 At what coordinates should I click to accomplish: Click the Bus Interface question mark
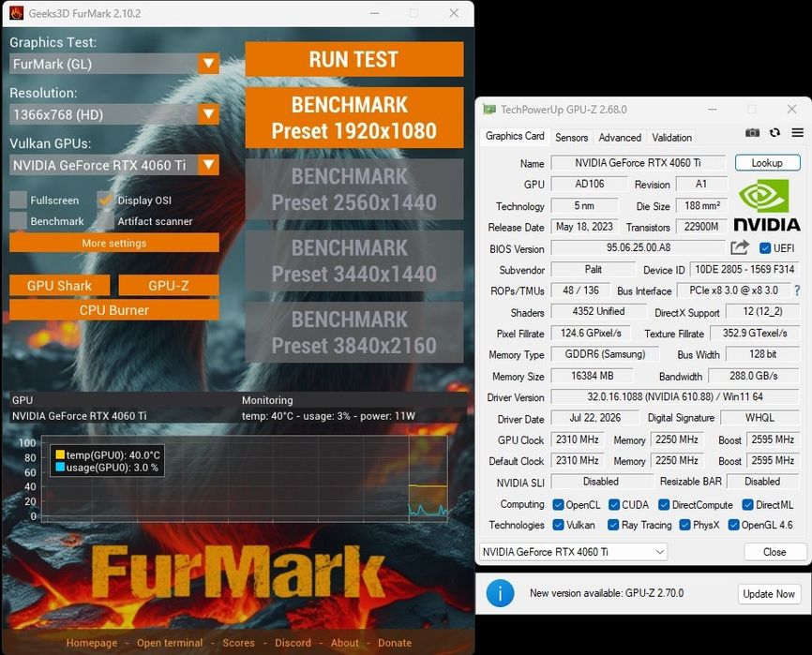(x=797, y=290)
